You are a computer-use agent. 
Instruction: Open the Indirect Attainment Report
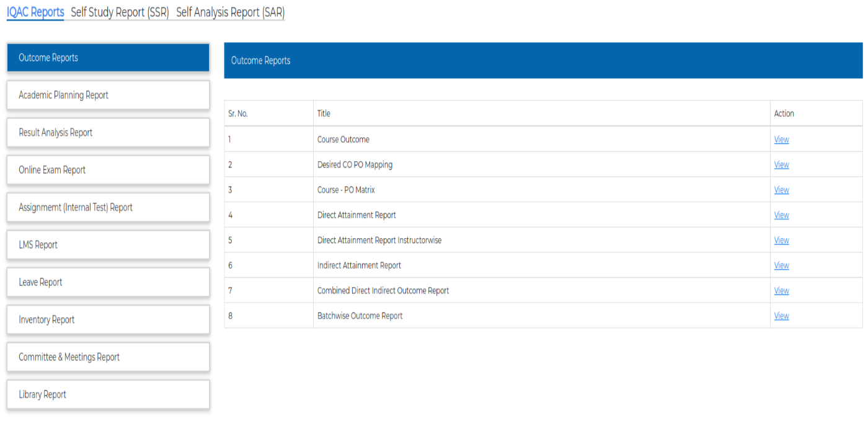781,265
